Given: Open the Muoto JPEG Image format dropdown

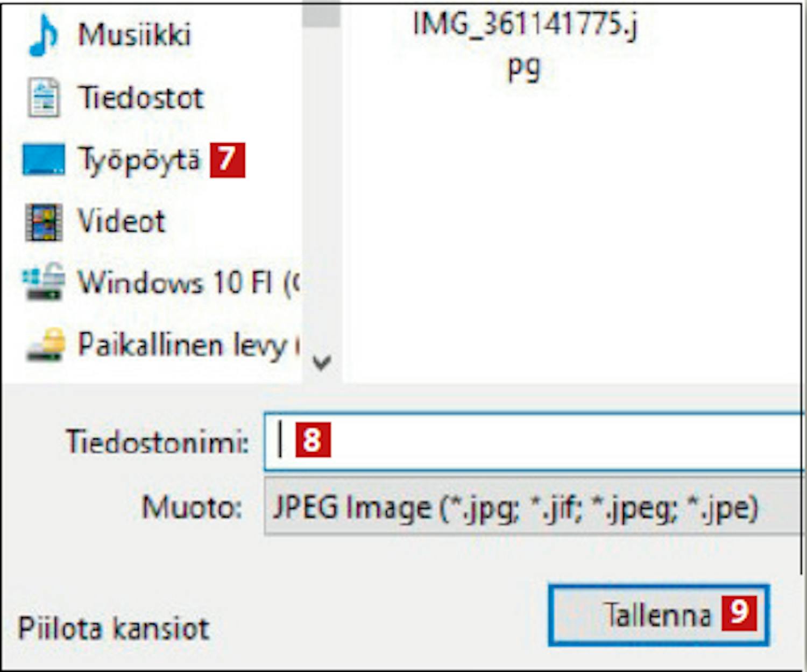Looking at the screenshot, I should tap(534, 507).
